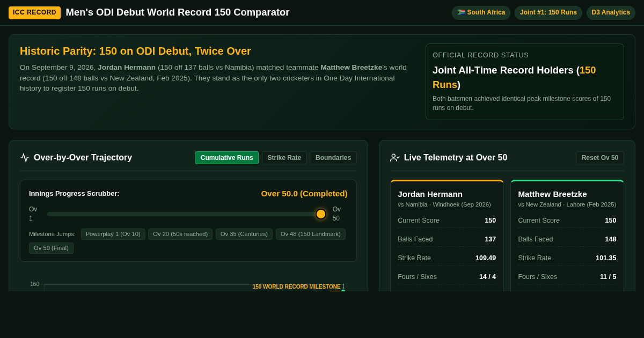Click 'vs Namibia · Windhoek (Sep 2026)' subtitle

(444, 204)
